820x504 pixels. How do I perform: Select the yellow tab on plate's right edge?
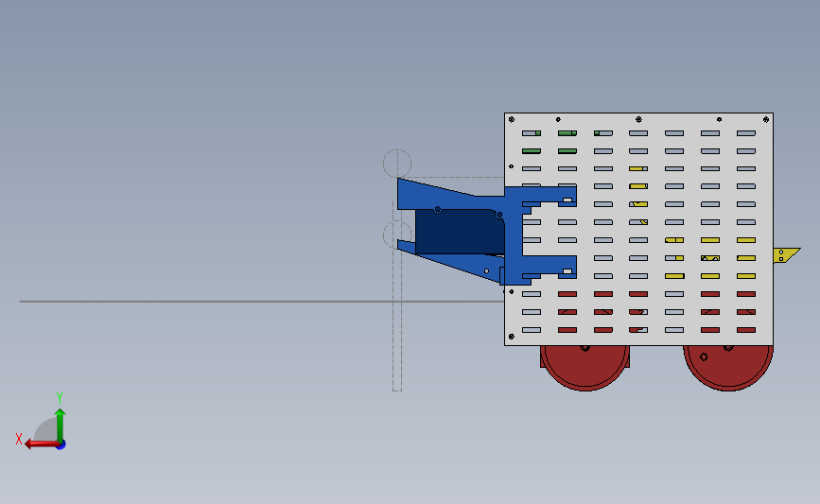click(x=786, y=255)
